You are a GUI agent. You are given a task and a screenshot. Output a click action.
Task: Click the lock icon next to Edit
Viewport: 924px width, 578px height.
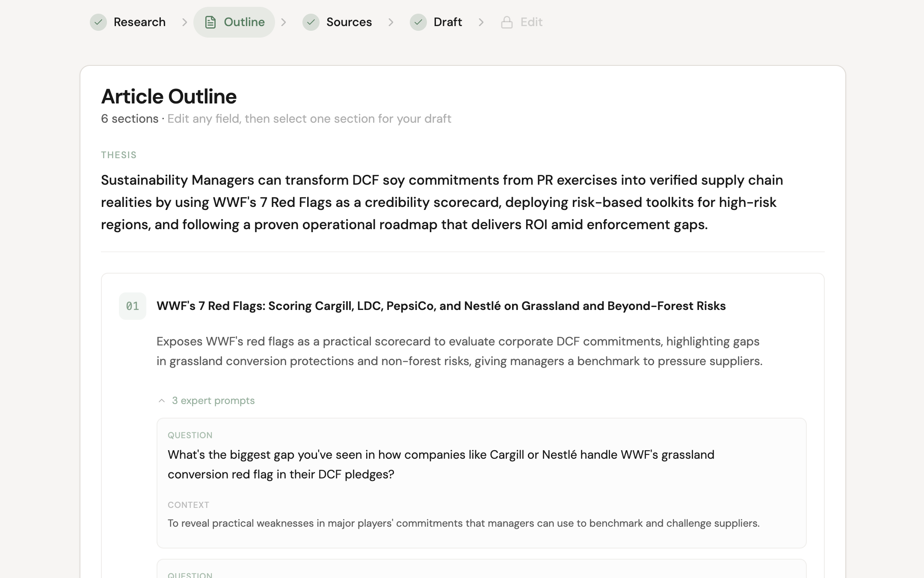pos(506,22)
